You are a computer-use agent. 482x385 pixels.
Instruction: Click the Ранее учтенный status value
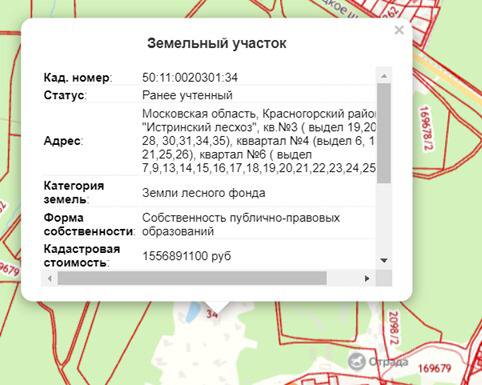(187, 95)
